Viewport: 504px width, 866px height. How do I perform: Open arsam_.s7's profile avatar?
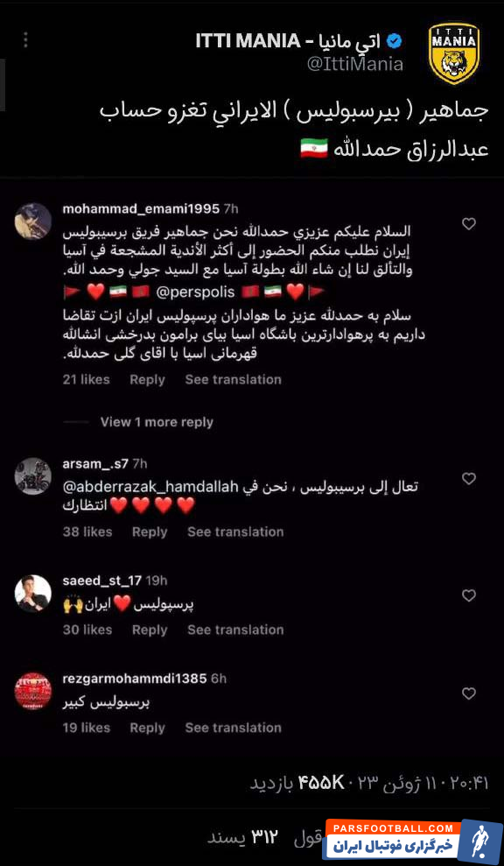coord(33,476)
